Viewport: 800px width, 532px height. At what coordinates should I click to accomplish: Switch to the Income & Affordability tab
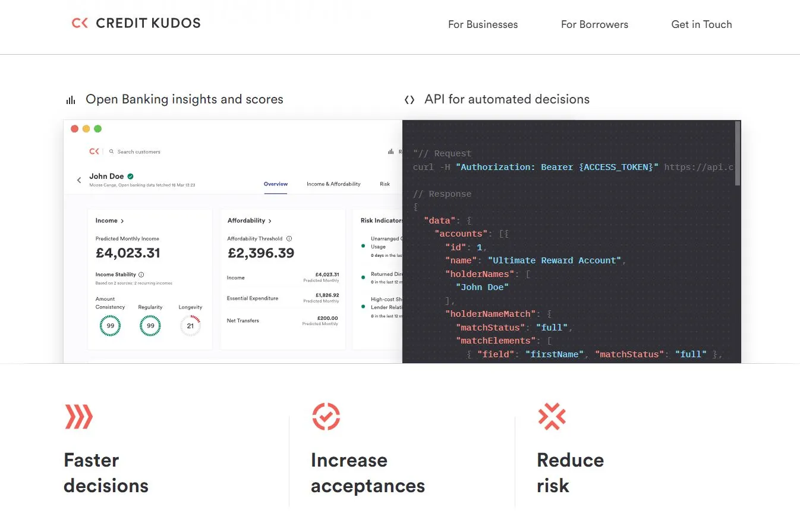click(333, 184)
